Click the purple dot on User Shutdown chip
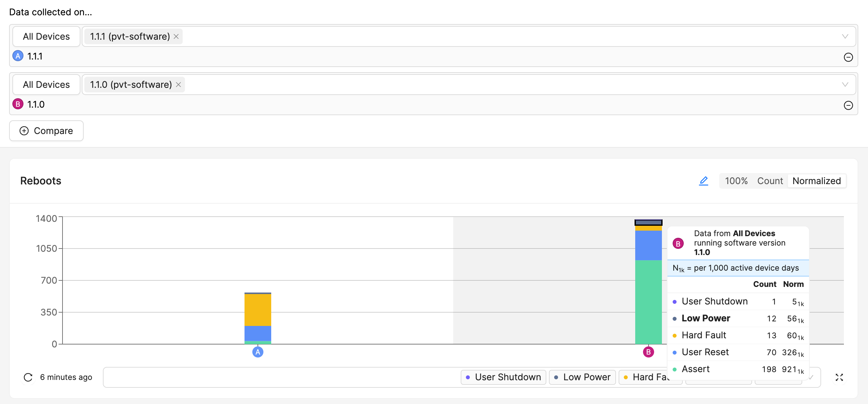The image size is (868, 404). pyautogui.click(x=468, y=377)
